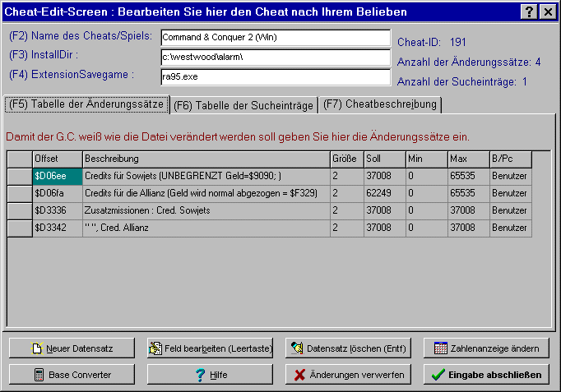Screen dimensions: 561x392
Task: Click Benutzer cell in $D3342 row
Action: (511, 228)
